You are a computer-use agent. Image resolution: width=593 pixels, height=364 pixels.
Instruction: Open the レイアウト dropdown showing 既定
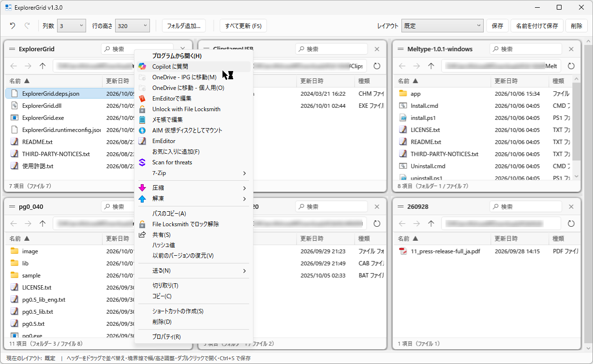click(443, 26)
